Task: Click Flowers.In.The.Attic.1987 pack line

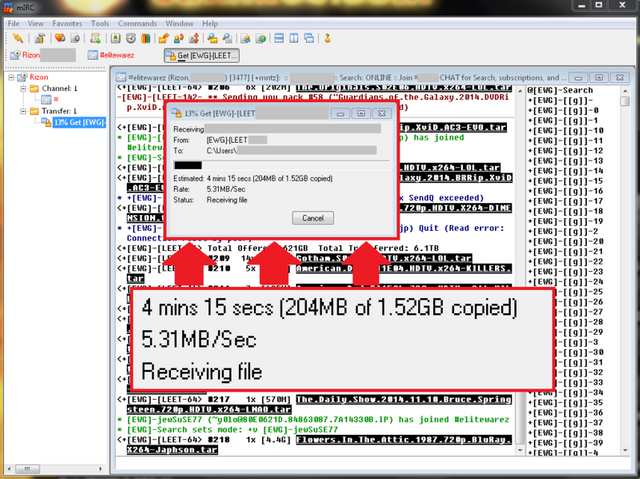Action: [314, 445]
